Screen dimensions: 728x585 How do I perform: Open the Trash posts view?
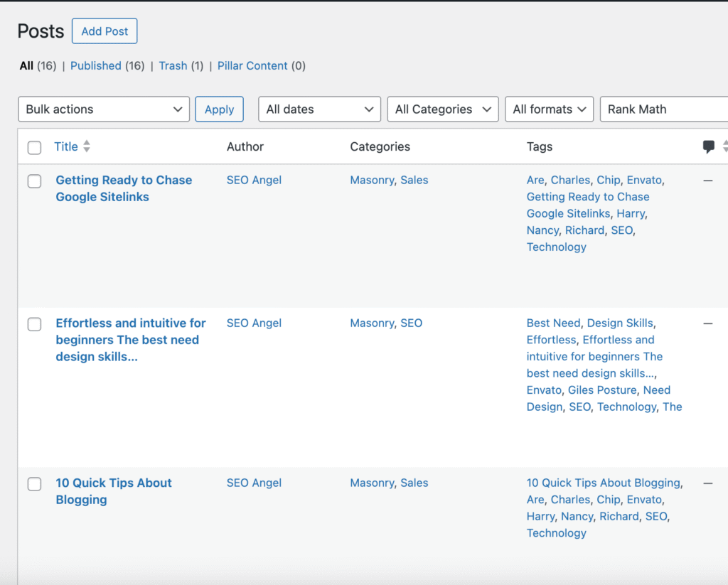pos(173,65)
